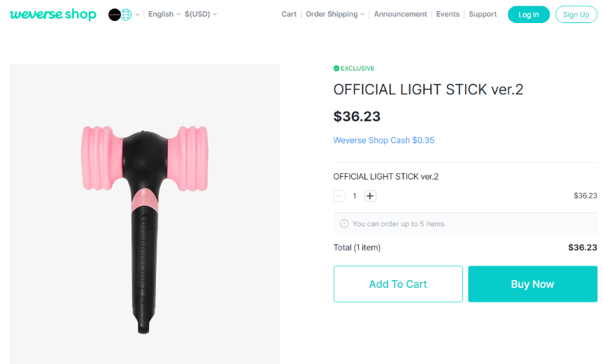
Task: Click the green EXCLUSIVE check badge
Action: click(336, 68)
